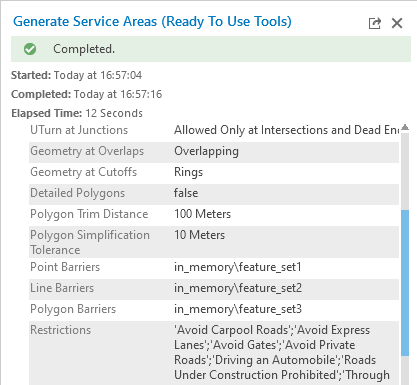
Task: Click the Overlapping value text
Action: tap(206, 151)
